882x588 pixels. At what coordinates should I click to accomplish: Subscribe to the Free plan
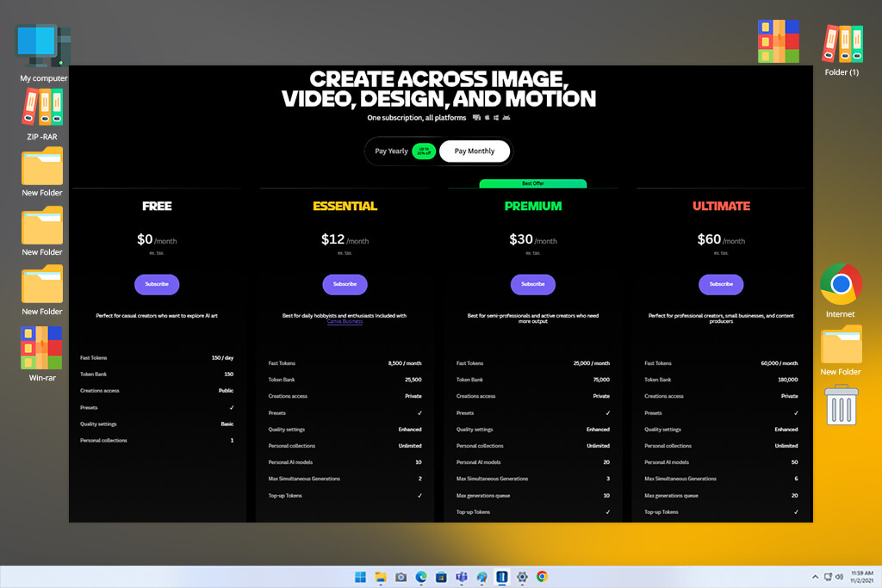coord(157,284)
